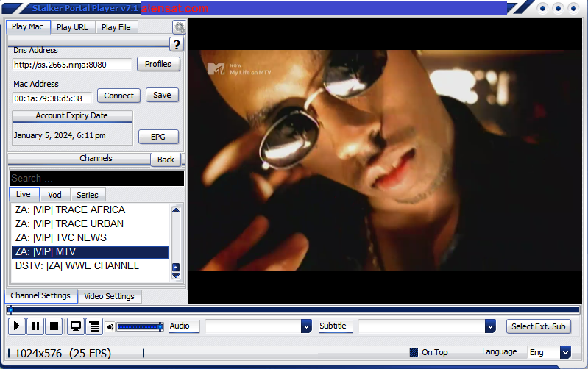The width and height of the screenshot is (588, 369).
Task: Open the EPG guide button
Action: (158, 137)
